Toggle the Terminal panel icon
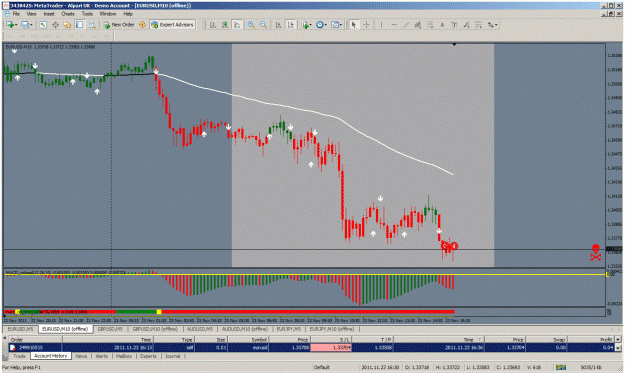 tap(79, 25)
